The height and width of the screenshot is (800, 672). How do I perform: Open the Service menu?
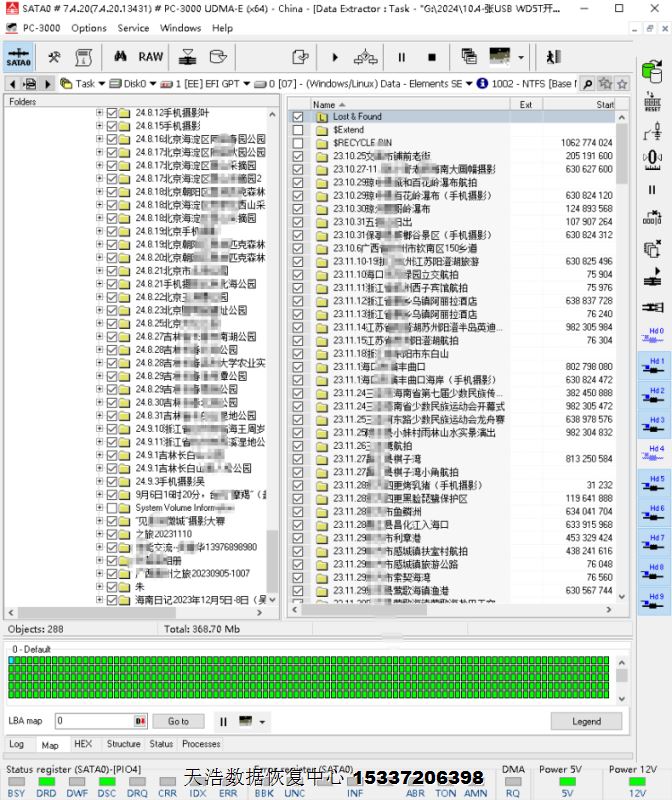click(x=133, y=28)
